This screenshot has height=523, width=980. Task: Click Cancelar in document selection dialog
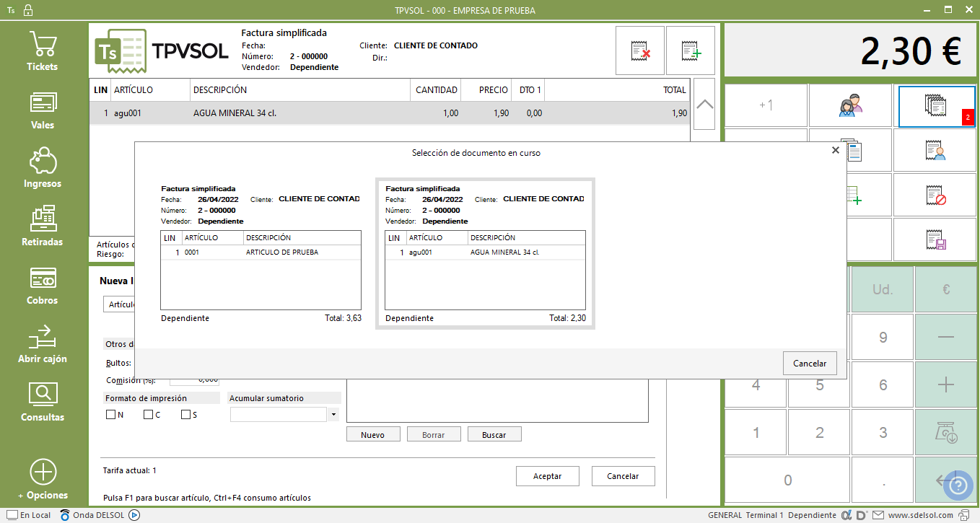coord(810,364)
